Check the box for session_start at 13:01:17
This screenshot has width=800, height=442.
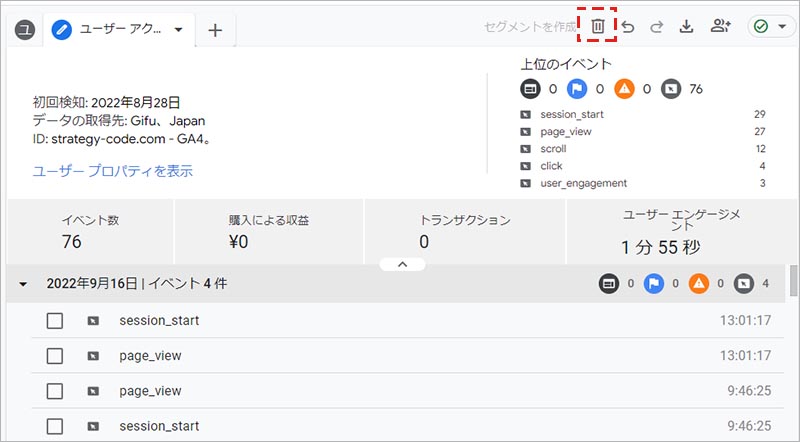pyautogui.click(x=55, y=321)
